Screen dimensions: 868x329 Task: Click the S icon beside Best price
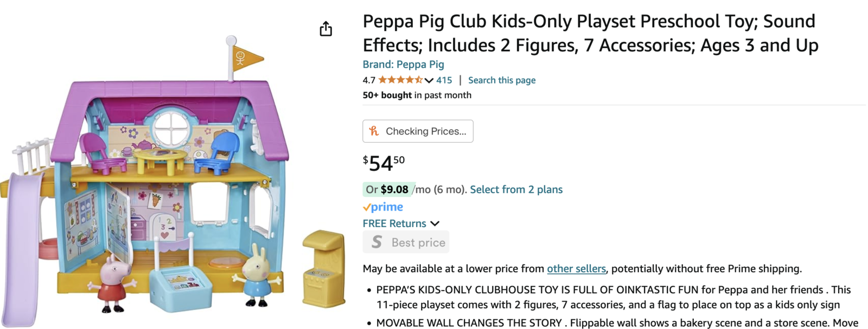[376, 242]
